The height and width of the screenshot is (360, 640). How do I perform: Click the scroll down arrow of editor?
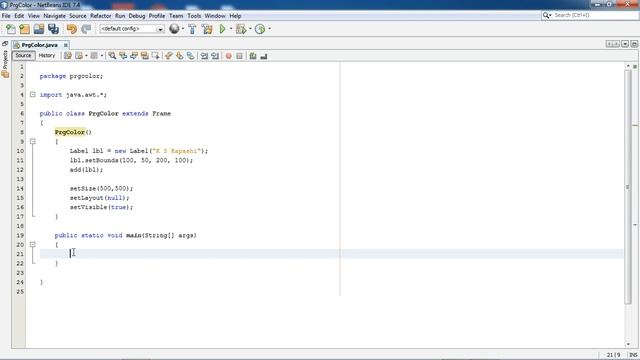(628, 344)
